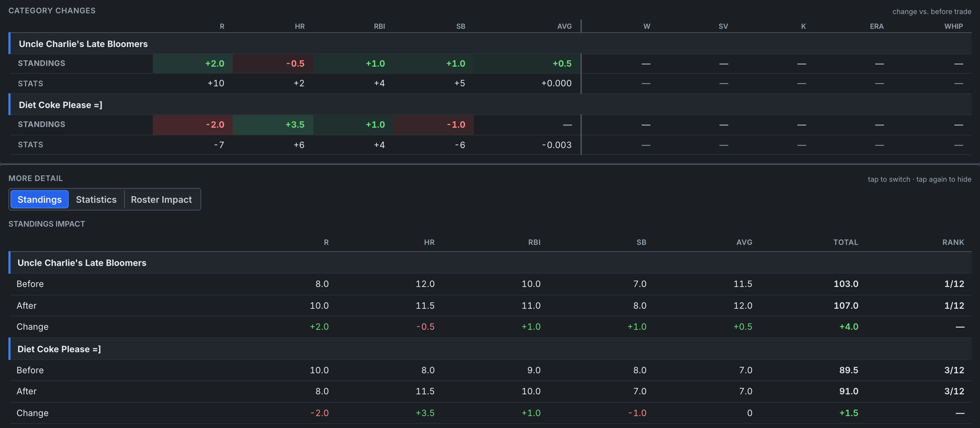Click the MORE DETAIL heading

36,178
